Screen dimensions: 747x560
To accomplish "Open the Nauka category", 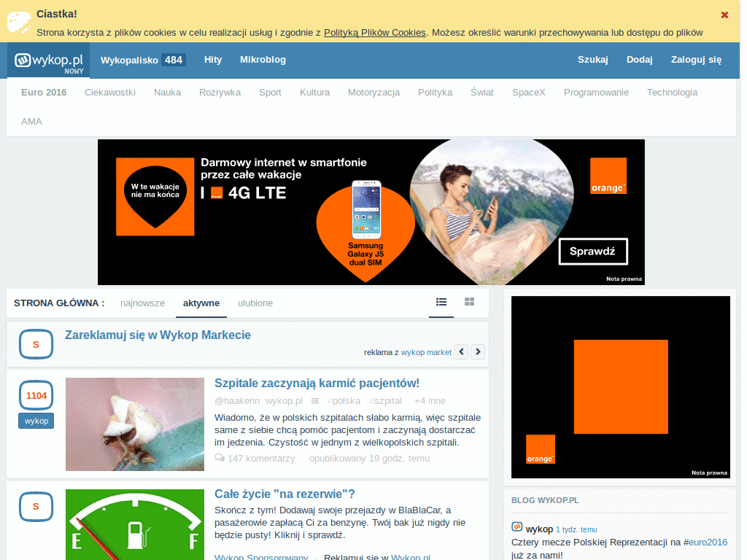I will click(167, 93).
